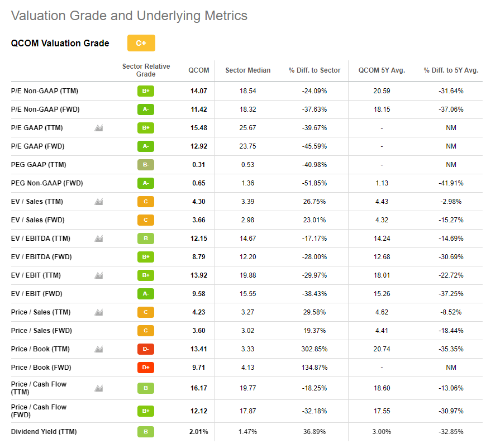Click the QCOM 5Y Avg. column header
Screen dimensions: 486x448
382,70
